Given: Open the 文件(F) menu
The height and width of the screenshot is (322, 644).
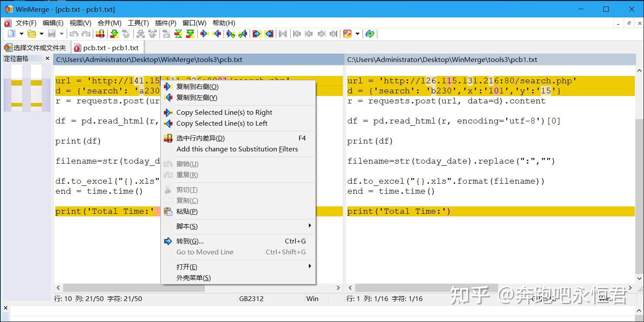Looking at the screenshot, I should pyautogui.click(x=26, y=23).
